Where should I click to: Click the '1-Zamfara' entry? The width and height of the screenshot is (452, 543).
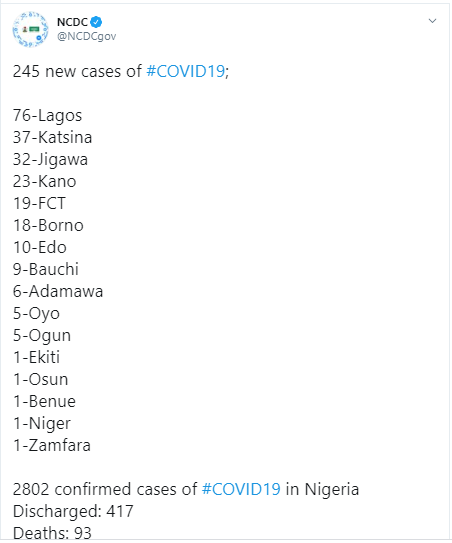[x=52, y=447]
